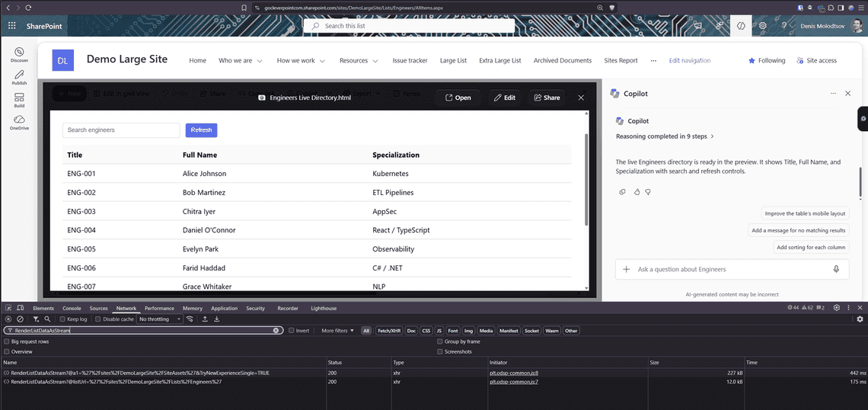
Task: Toggle the DevTools device toolbar icon
Action: pos(20,308)
